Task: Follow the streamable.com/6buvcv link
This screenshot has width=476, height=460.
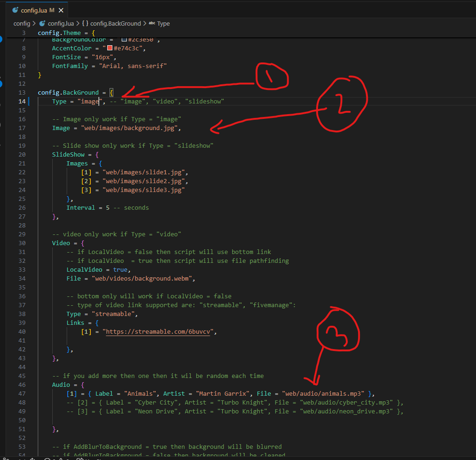Action: (x=159, y=332)
